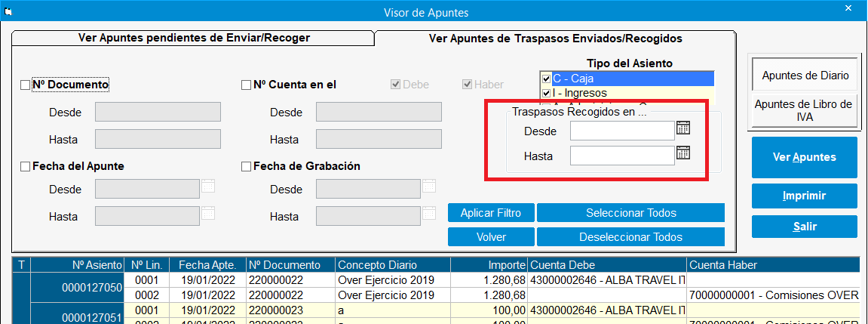
Task: Uncheck C - Caja entry type
Action: tap(547, 79)
